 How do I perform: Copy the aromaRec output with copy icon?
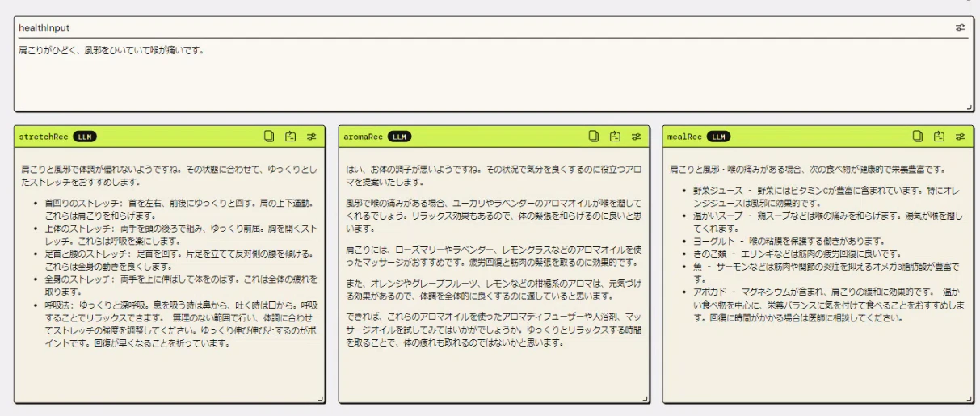(594, 137)
